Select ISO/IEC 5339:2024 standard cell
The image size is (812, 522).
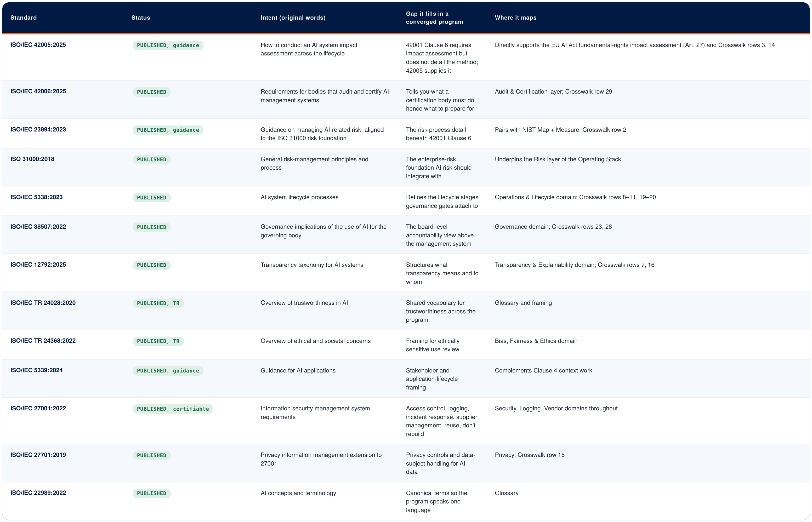tap(36, 370)
